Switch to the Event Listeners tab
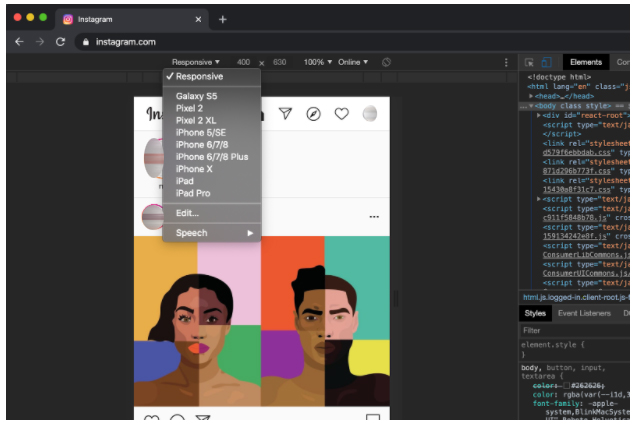 [x=584, y=313]
